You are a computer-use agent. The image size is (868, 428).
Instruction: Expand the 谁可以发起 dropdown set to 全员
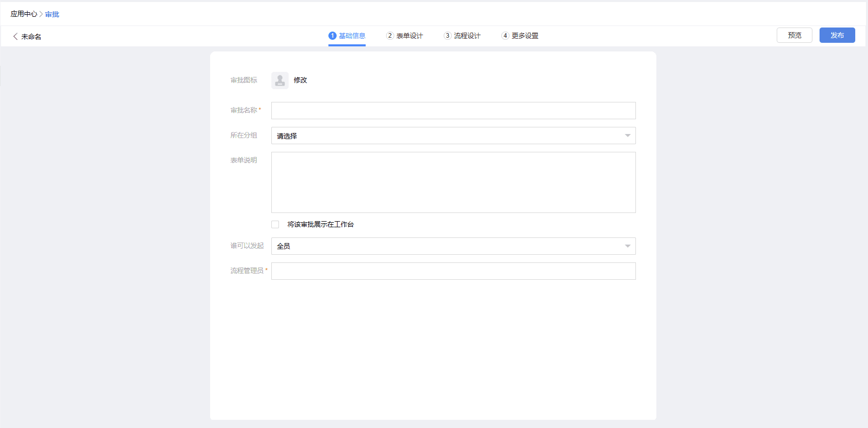[453, 246]
